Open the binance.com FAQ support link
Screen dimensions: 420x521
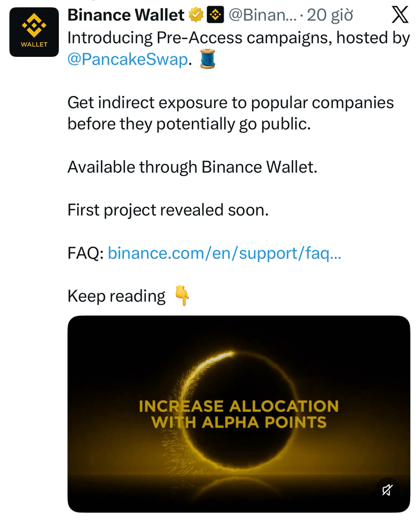tap(224, 253)
